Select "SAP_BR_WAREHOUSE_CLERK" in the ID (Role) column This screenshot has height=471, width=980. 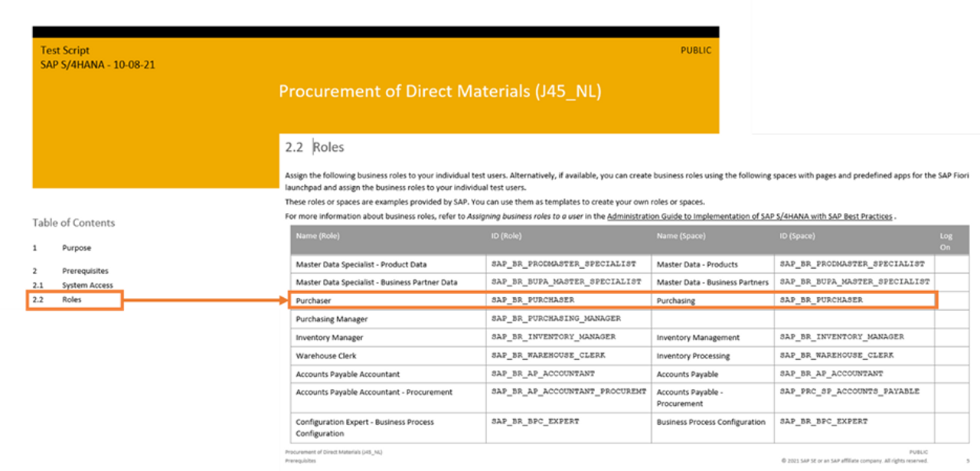coord(548,355)
